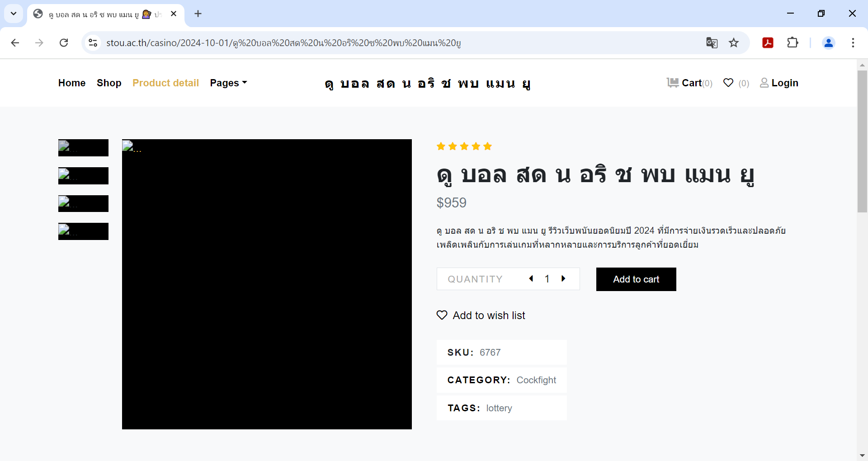Open the Extensions puzzle icon
Viewport: 868px width, 461px height.
[793, 42]
